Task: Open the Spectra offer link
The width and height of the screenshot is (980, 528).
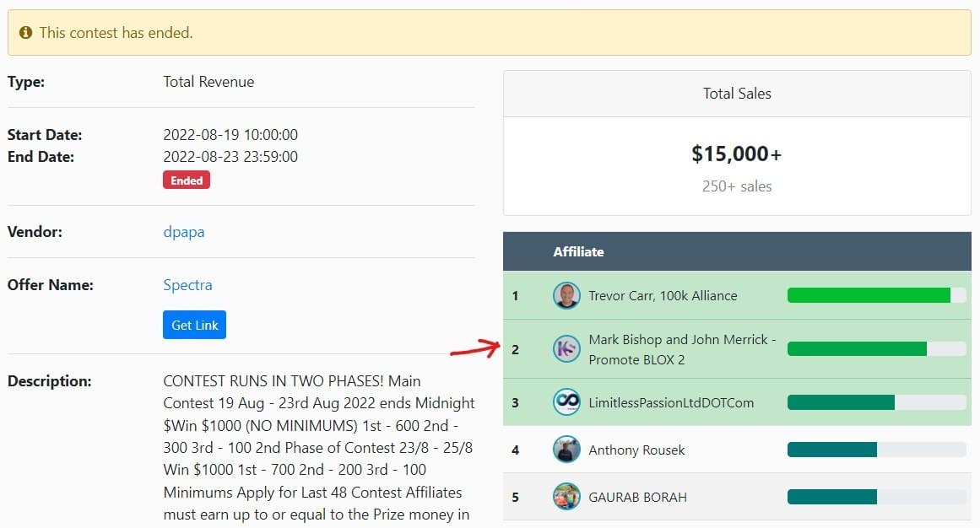Action: (187, 285)
